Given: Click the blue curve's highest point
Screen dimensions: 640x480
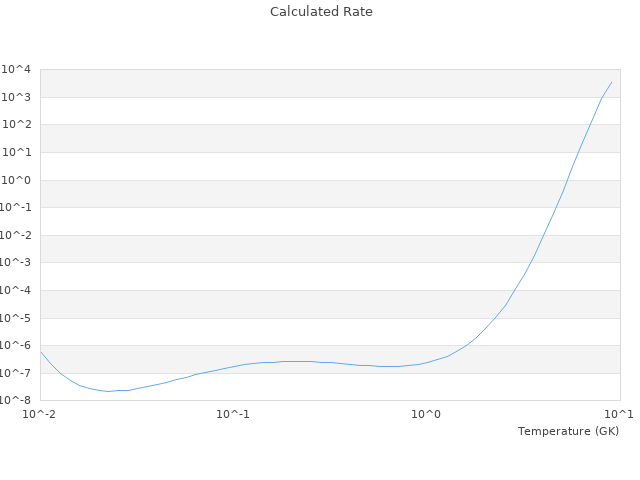Looking at the screenshot, I should 612,82.
